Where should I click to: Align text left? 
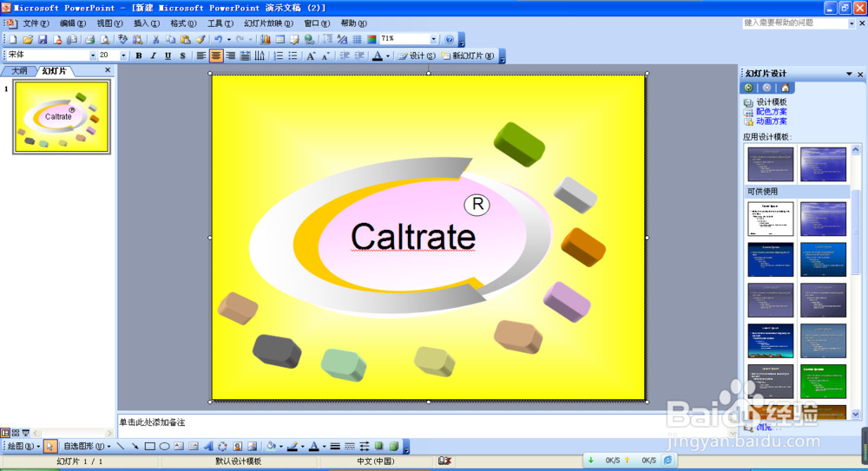(x=201, y=56)
